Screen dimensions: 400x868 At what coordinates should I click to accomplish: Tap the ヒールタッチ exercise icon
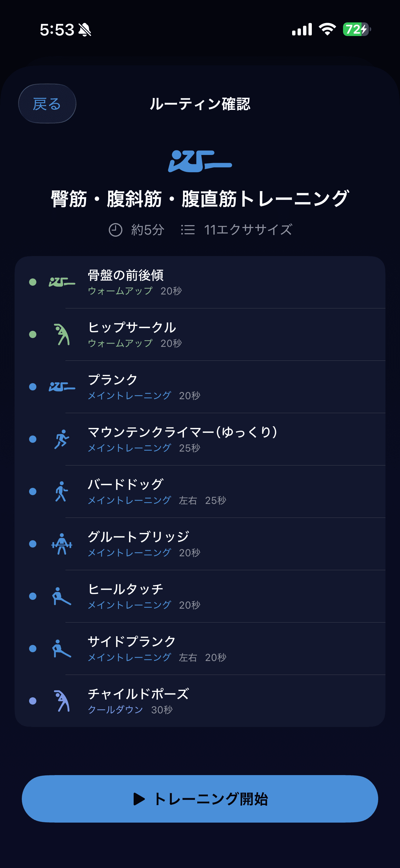(62, 596)
